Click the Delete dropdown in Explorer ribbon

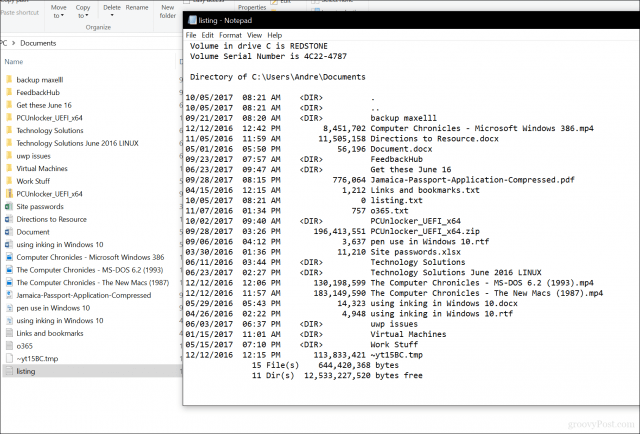112,11
